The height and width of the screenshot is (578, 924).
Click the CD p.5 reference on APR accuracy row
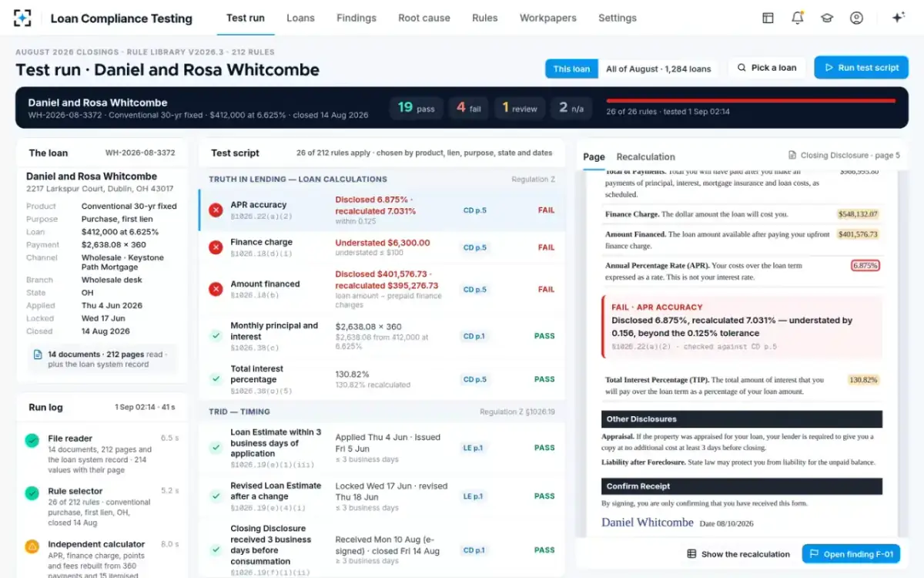tap(474, 210)
